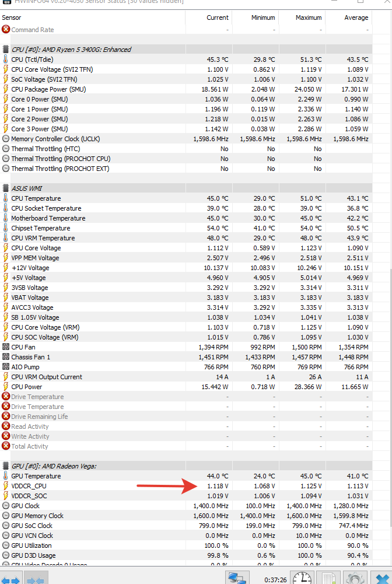Select the Motherboard Temperature row label
The width and height of the screenshot is (392, 584).
click(48, 218)
